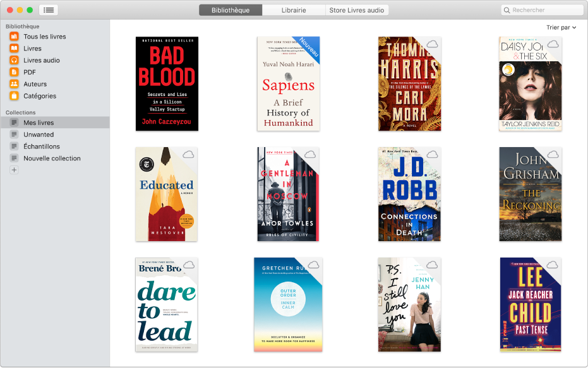This screenshot has width=588, height=368.
Task: Select the Dare to Lead cover
Action: pos(167,305)
